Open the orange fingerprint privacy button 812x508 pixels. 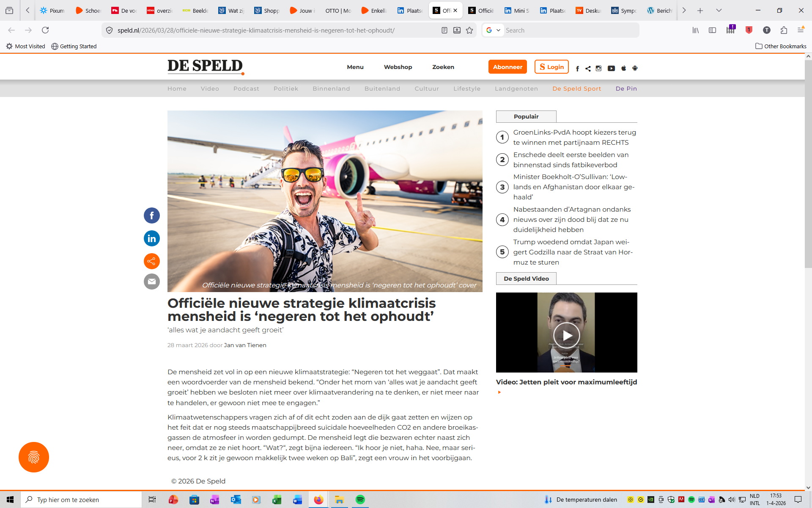[34, 457]
